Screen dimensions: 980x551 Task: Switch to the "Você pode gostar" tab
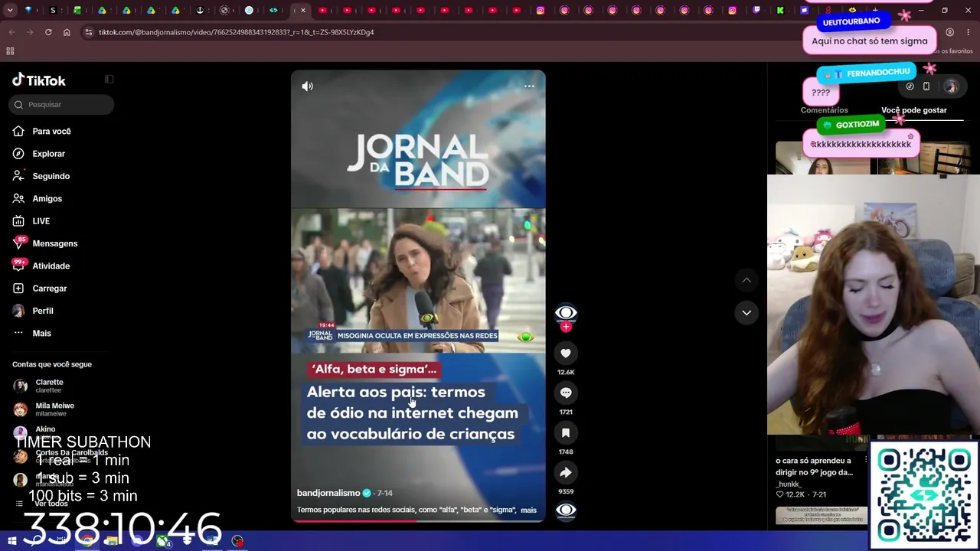point(913,110)
